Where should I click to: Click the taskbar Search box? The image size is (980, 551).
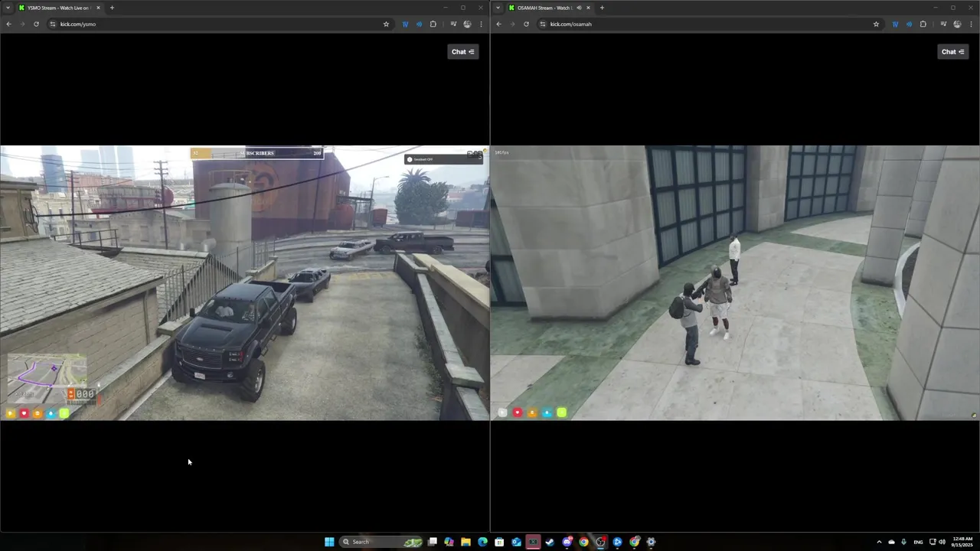381,542
